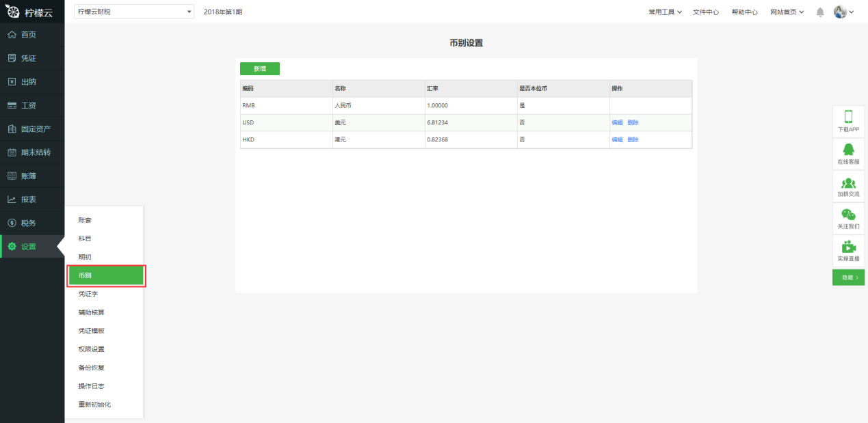Click the green 新增 button
Screen dimensions: 868x423
[x=259, y=69]
